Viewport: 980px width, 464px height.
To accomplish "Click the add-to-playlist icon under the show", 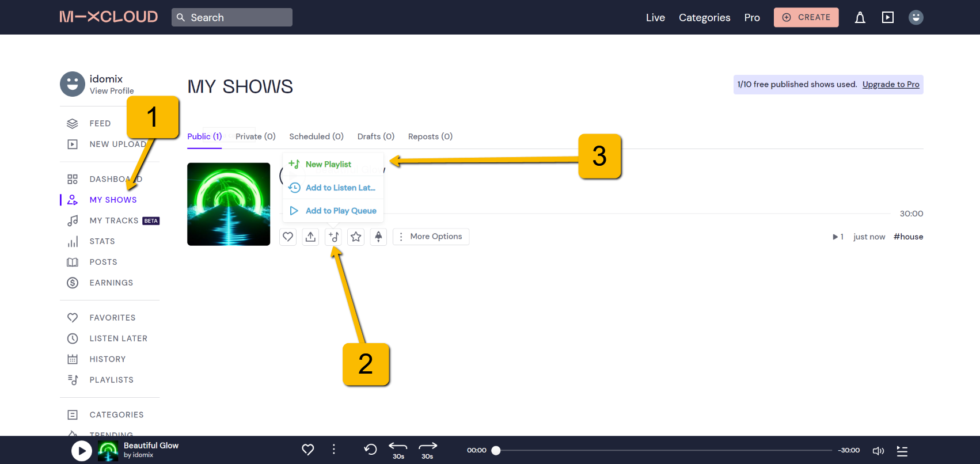I will click(333, 237).
